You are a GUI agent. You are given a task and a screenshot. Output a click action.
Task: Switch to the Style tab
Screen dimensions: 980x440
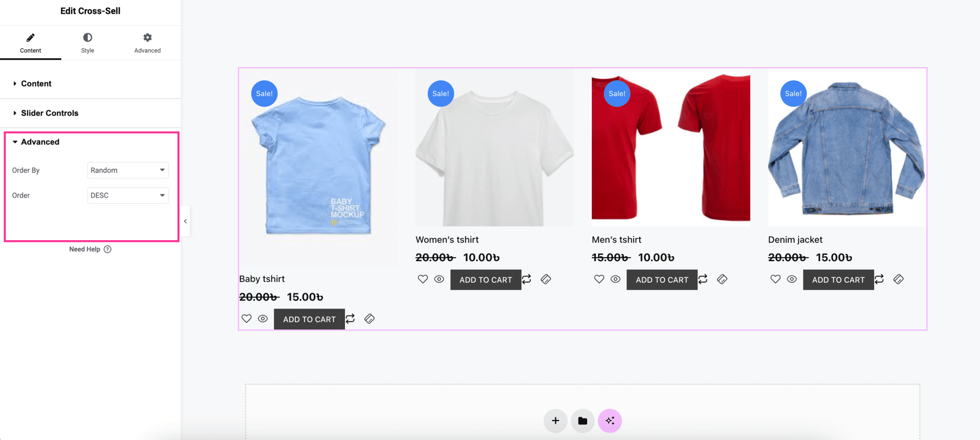pos(88,43)
